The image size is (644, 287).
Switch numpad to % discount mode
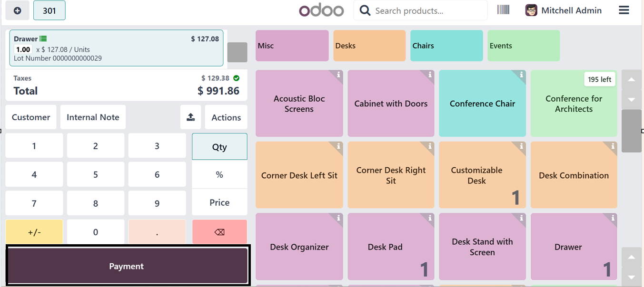[x=219, y=175]
